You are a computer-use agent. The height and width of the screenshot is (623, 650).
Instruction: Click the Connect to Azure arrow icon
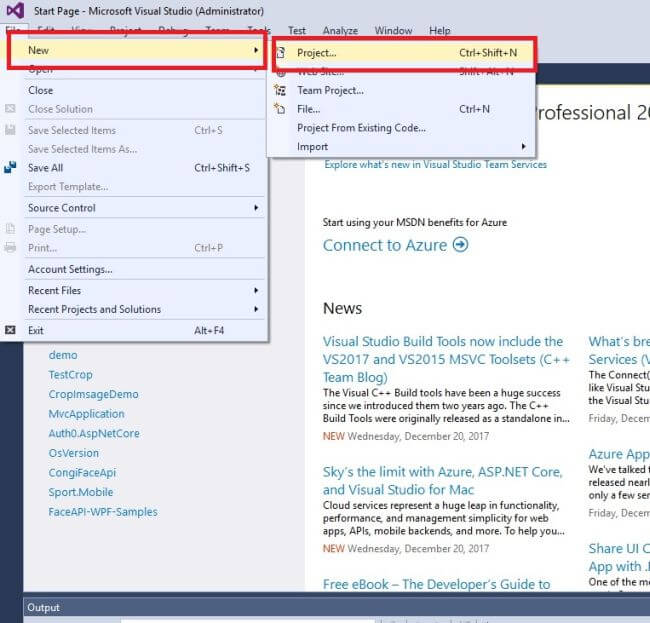click(461, 245)
